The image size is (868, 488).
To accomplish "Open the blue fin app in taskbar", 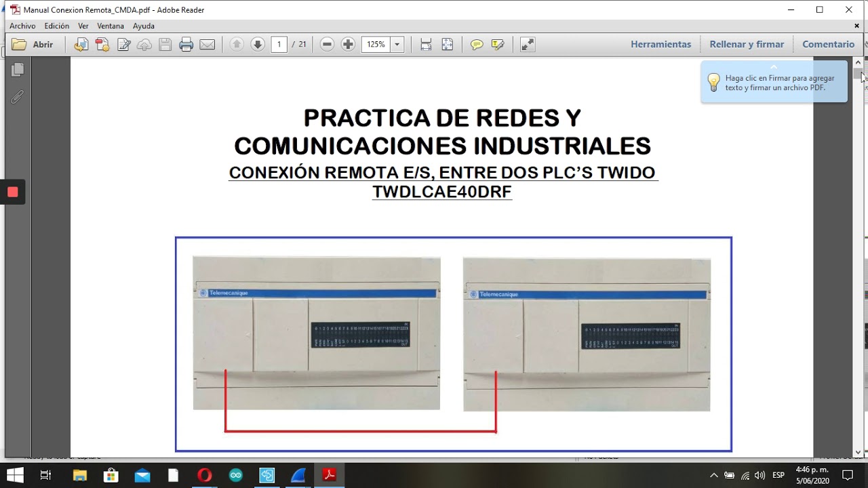I will 298,475.
